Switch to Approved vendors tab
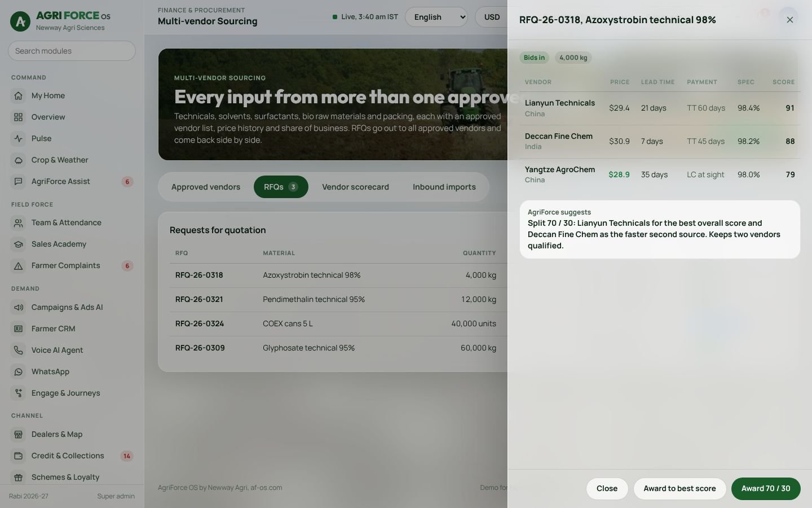 pyautogui.click(x=206, y=187)
